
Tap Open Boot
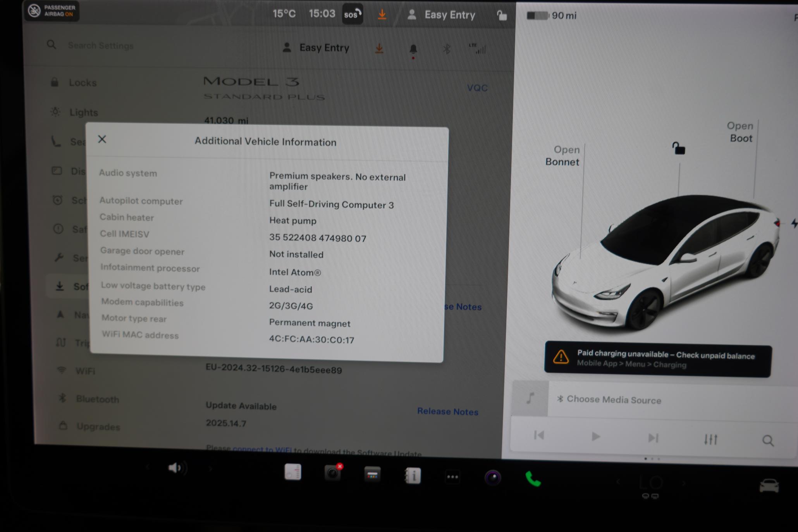(740, 132)
